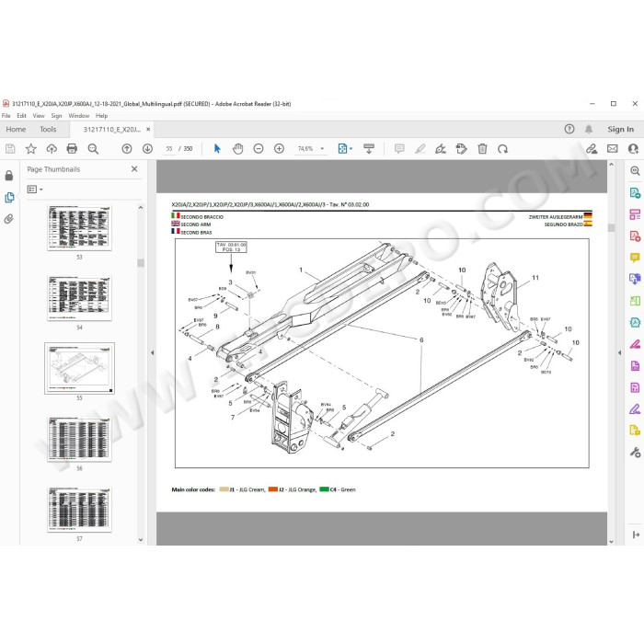Click the document scrollbar up arrow
The width and height of the screenshot is (644, 644).
click(x=611, y=165)
